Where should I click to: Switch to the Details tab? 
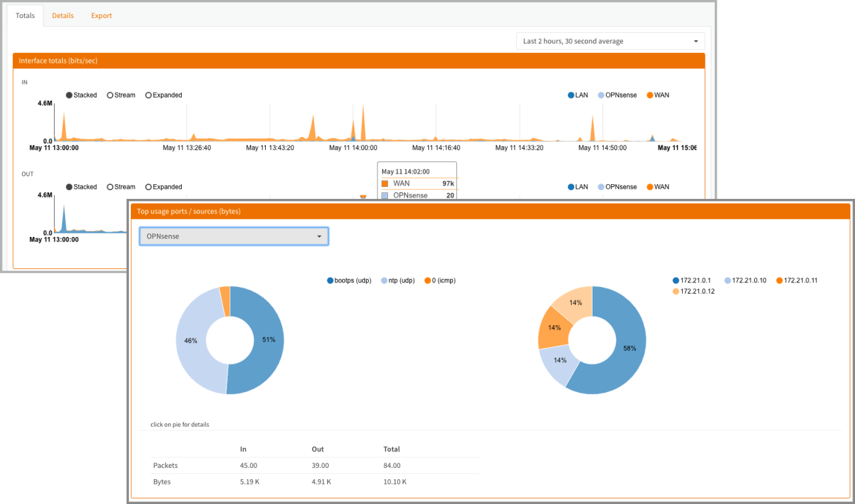coord(63,15)
